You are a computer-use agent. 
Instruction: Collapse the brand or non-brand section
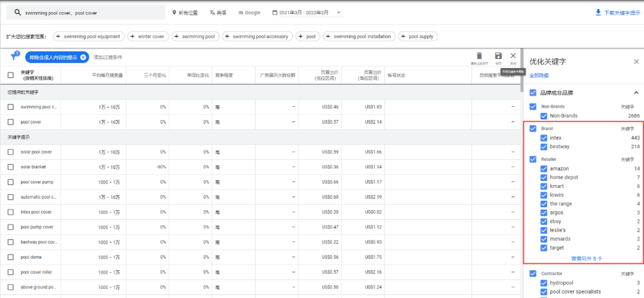636,93
